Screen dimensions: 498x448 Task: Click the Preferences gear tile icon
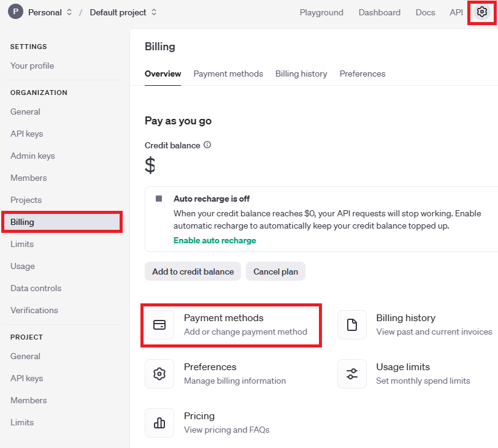click(x=159, y=374)
